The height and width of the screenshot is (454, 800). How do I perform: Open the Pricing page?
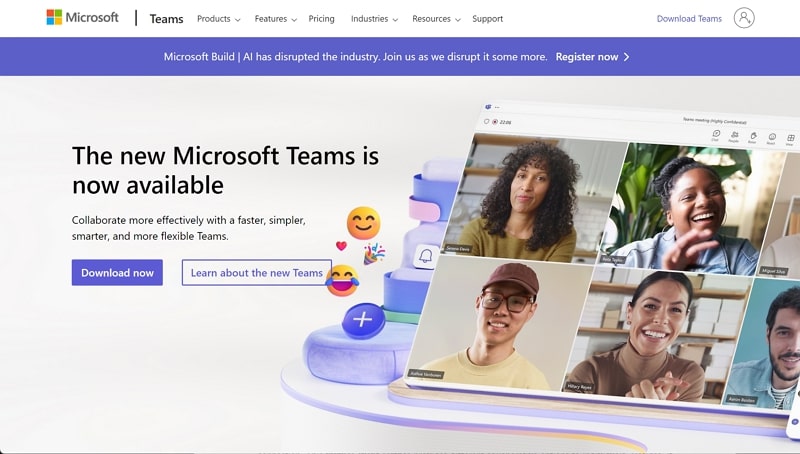tap(321, 19)
